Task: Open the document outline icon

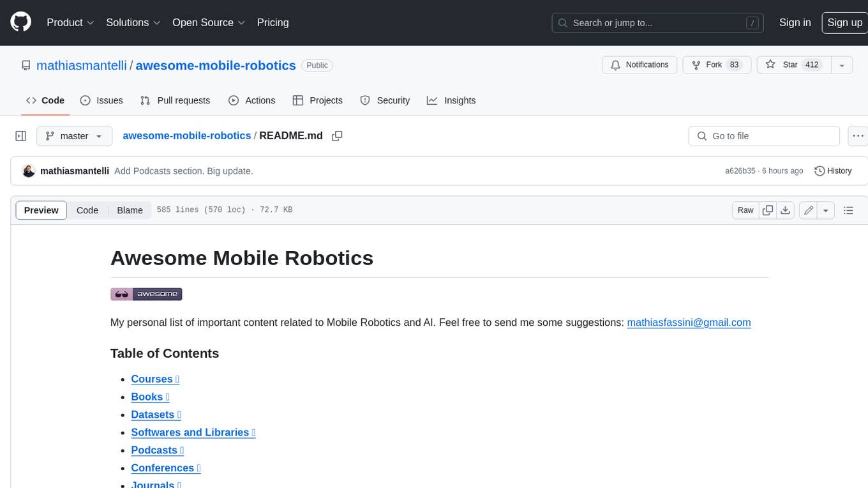Action: pyautogui.click(x=848, y=210)
